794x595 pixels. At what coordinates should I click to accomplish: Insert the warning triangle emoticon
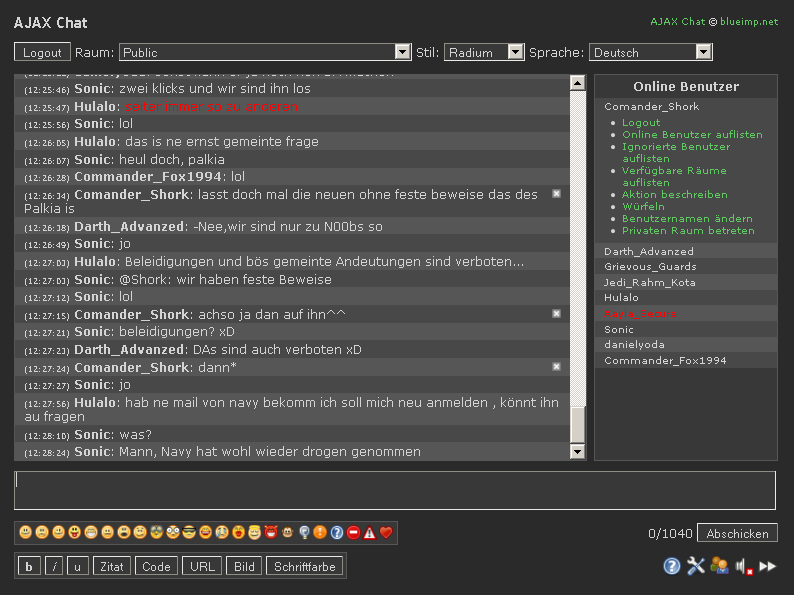click(x=370, y=532)
